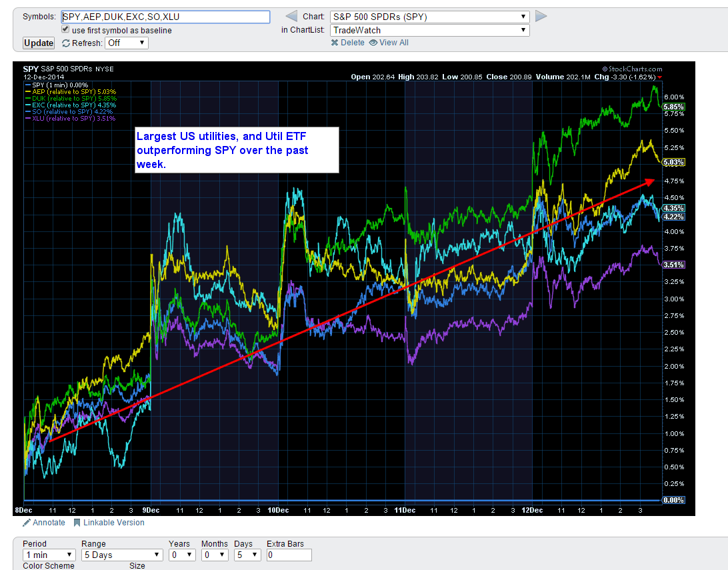This screenshot has height=570, width=728.
Task: Click the previous chart left arrow
Action: tap(291, 17)
